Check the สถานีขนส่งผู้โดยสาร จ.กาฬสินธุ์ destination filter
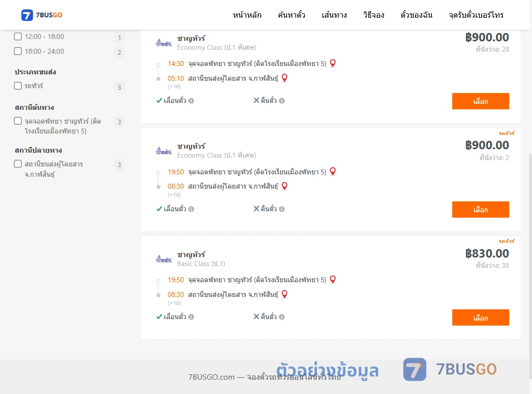 click(18, 164)
